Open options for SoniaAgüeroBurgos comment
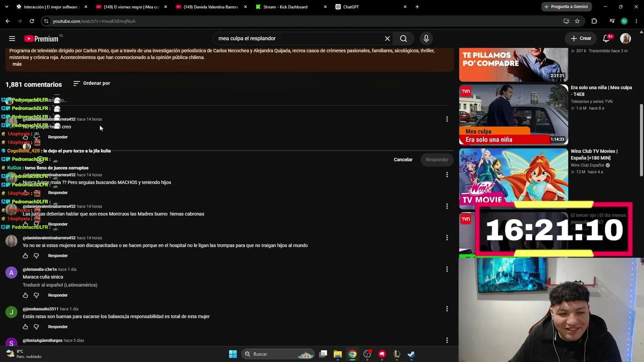The height and width of the screenshot is (362, 644). (x=447, y=340)
